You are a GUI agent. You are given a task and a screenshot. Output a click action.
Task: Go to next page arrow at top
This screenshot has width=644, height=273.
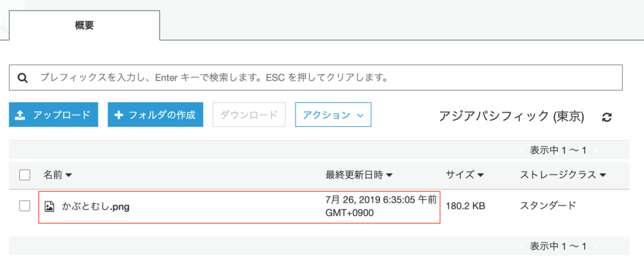point(596,150)
